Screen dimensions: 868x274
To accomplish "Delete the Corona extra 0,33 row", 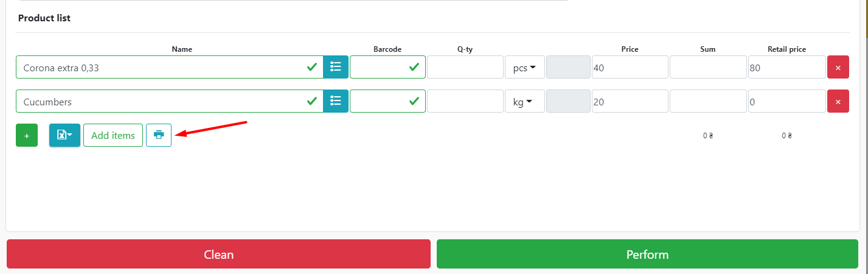I will click(838, 67).
